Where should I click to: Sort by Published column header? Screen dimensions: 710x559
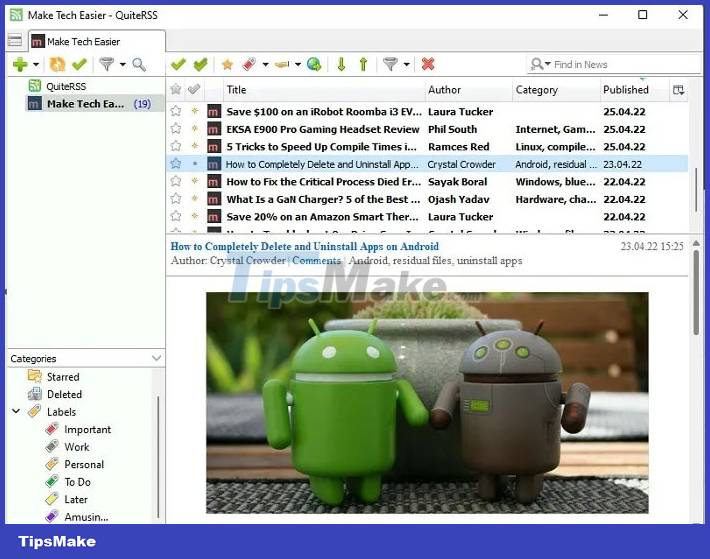(634, 90)
